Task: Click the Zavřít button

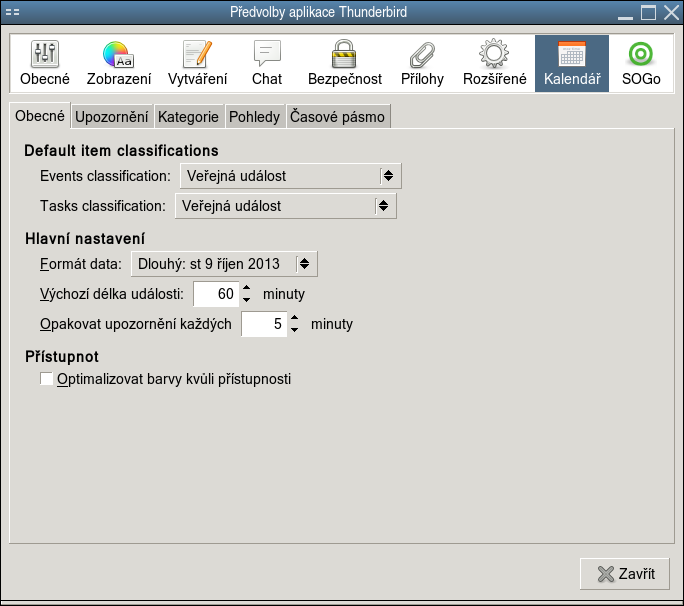Action: pyautogui.click(x=625, y=574)
